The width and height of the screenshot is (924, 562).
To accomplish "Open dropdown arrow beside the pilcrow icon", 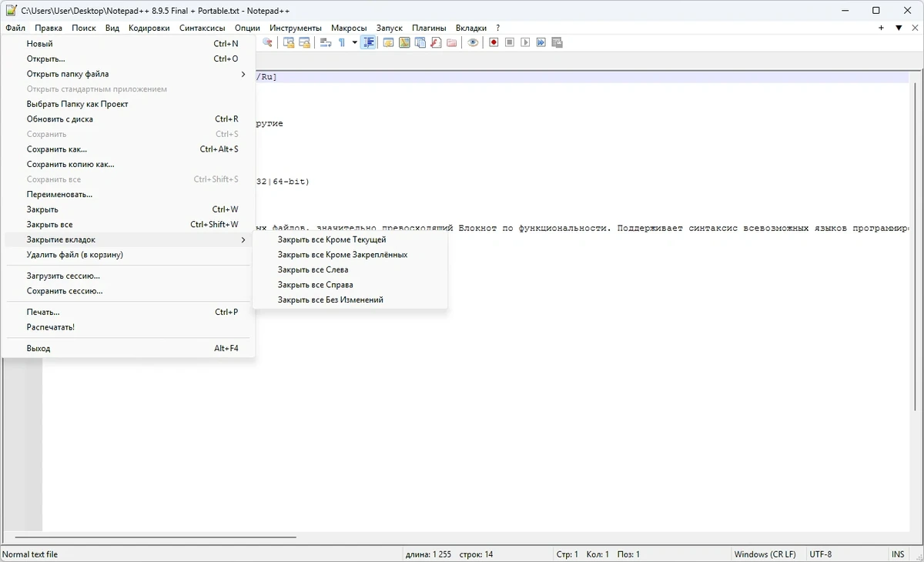I will pyautogui.click(x=355, y=42).
